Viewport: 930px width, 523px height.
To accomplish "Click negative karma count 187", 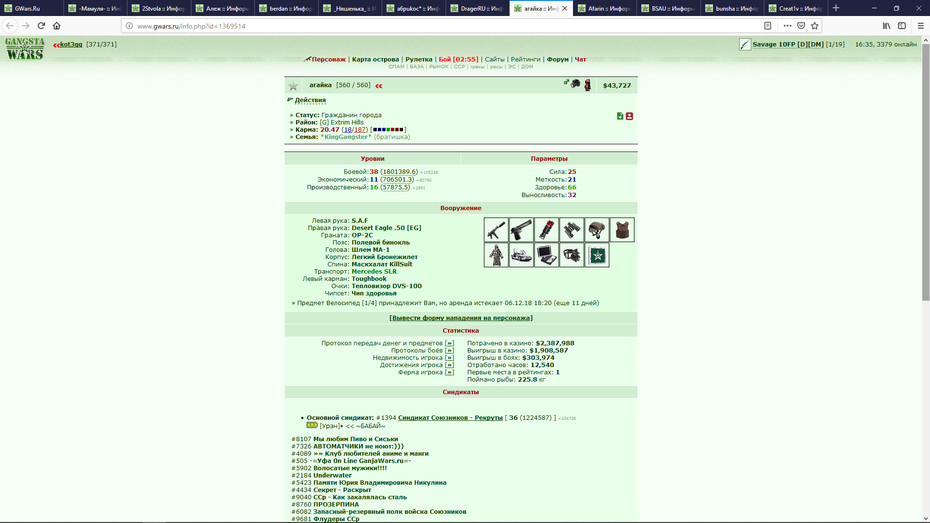I will tap(360, 129).
